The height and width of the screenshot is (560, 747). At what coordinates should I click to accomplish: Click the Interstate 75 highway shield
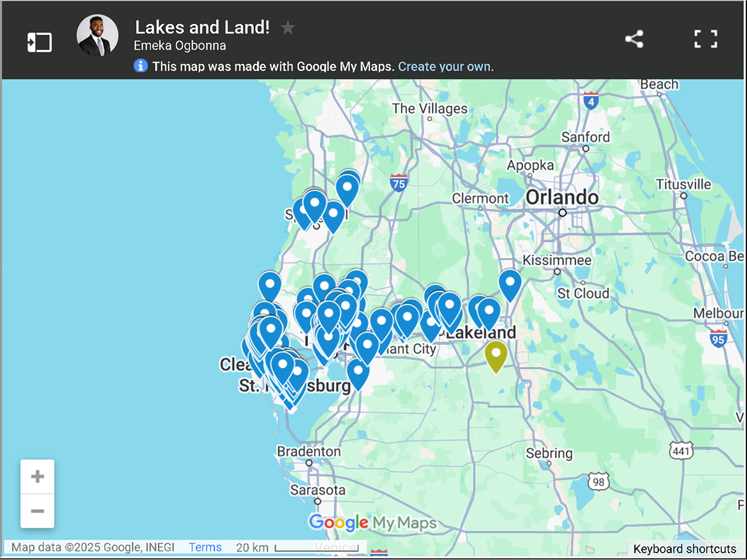[x=398, y=183]
